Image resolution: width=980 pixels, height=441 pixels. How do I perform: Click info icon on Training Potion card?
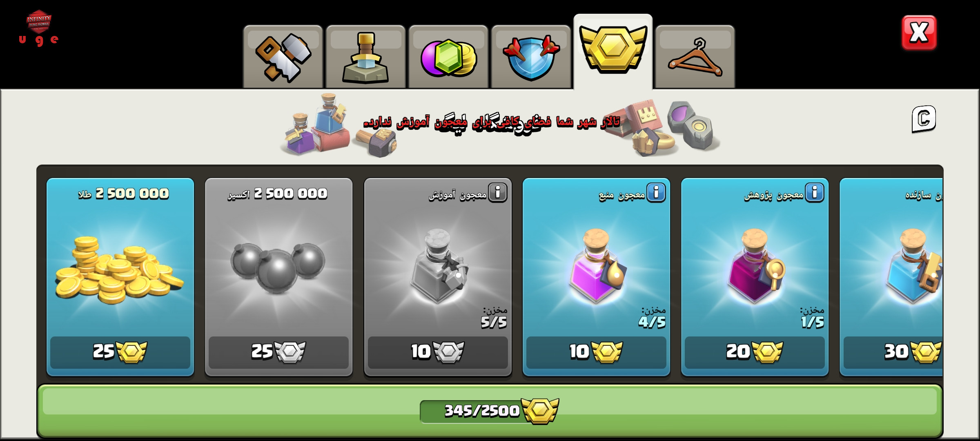pyautogui.click(x=498, y=192)
